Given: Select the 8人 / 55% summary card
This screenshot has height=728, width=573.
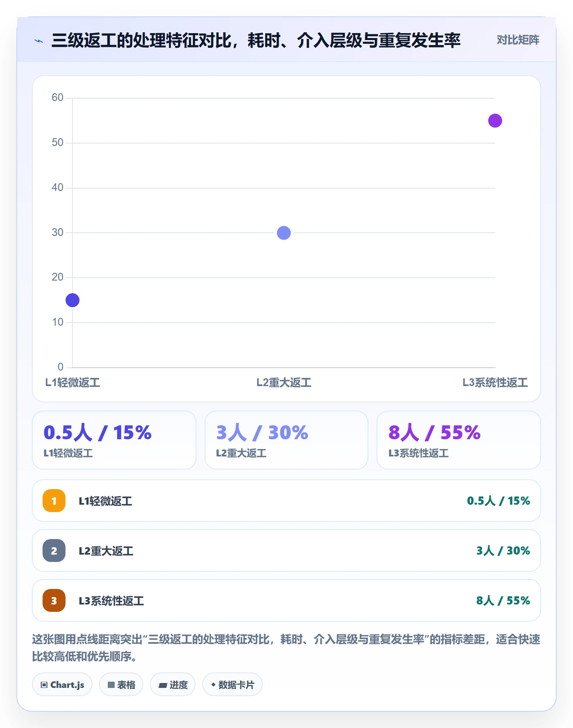Looking at the screenshot, I should [x=458, y=440].
